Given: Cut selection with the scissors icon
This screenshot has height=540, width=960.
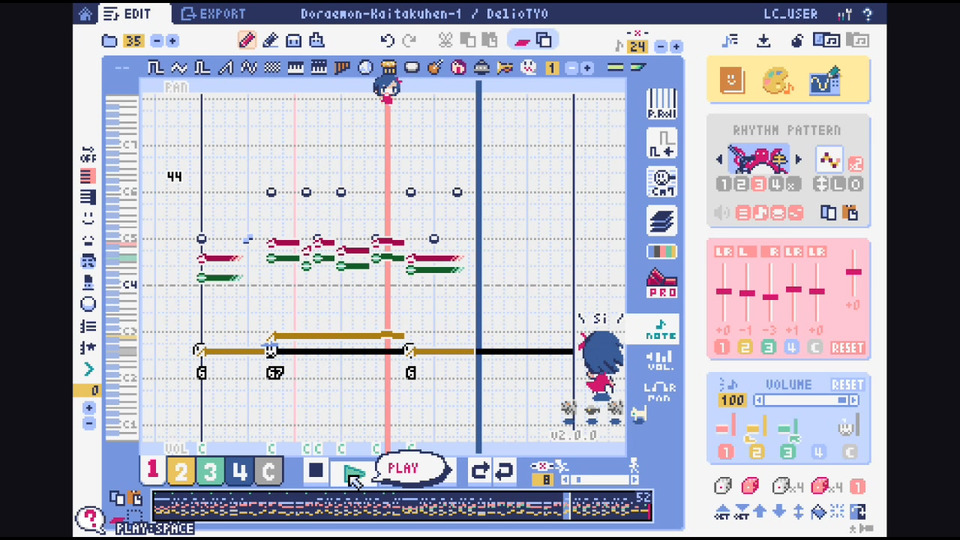Looking at the screenshot, I should tap(445, 40).
